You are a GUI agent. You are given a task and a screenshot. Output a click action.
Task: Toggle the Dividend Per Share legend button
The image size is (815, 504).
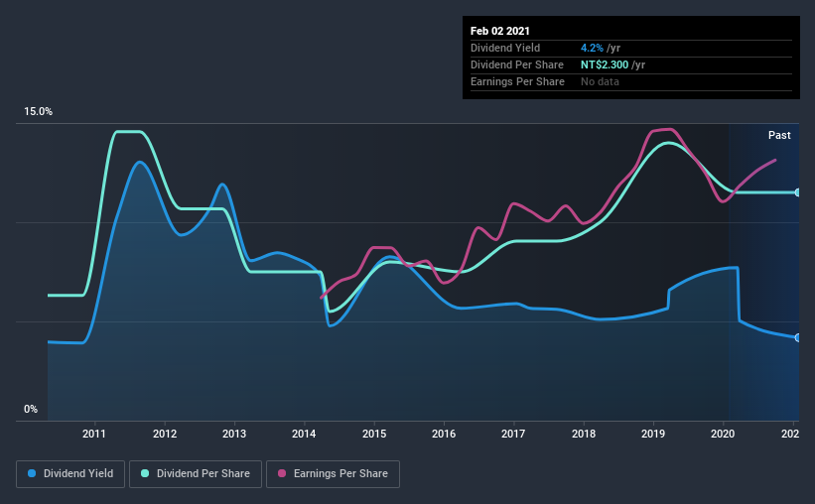point(196,474)
